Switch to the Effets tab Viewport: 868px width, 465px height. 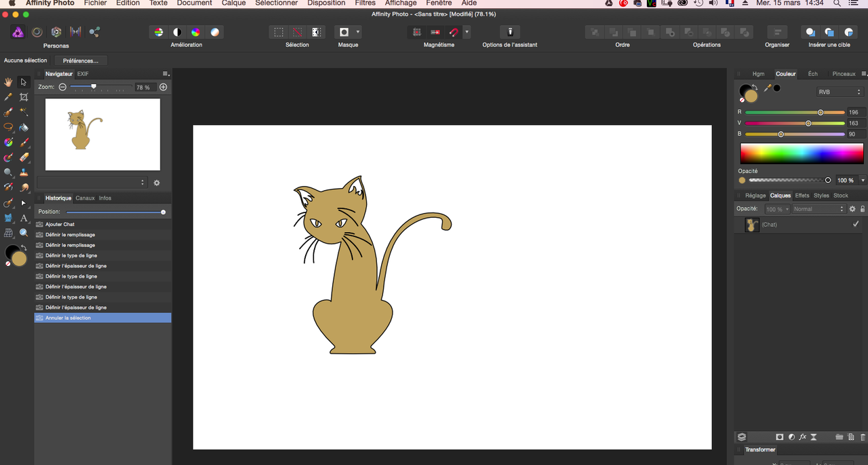(x=802, y=196)
